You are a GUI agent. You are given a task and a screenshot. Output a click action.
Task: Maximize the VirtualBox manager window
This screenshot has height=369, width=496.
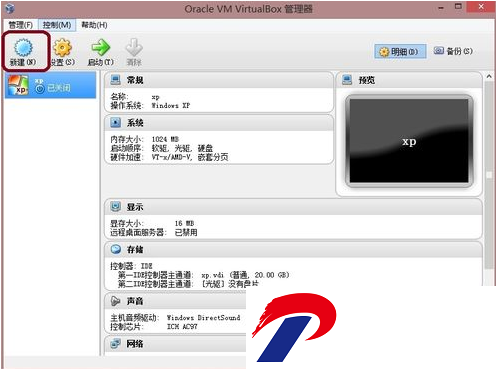[459, 7]
